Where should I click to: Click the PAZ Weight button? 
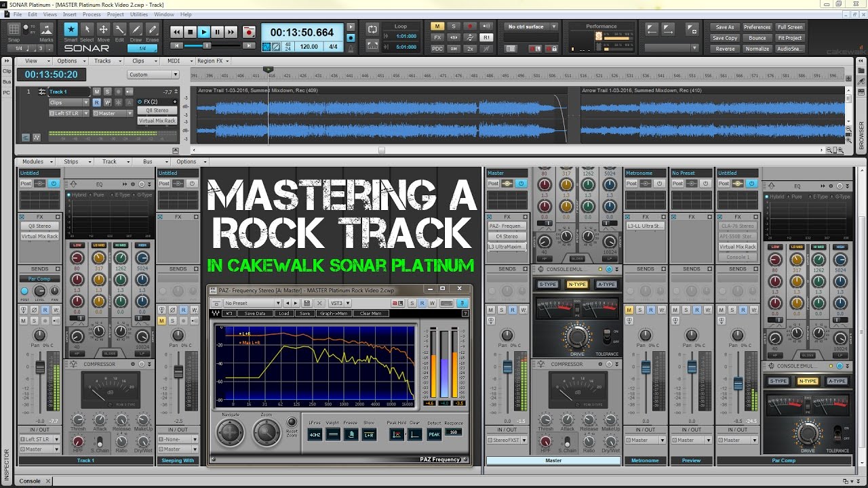[x=333, y=434]
